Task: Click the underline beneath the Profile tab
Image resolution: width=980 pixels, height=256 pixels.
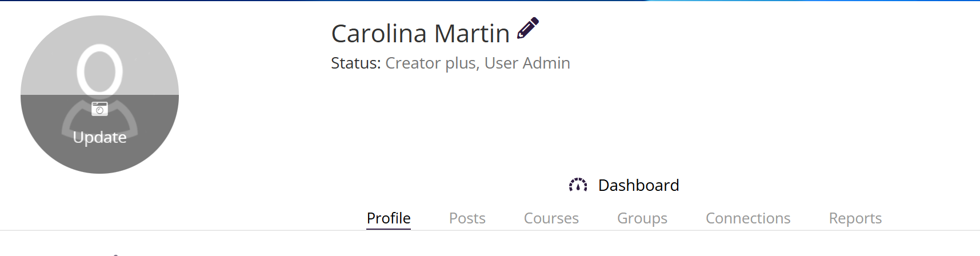Action: pyautogui.click(x=389, y=229)
